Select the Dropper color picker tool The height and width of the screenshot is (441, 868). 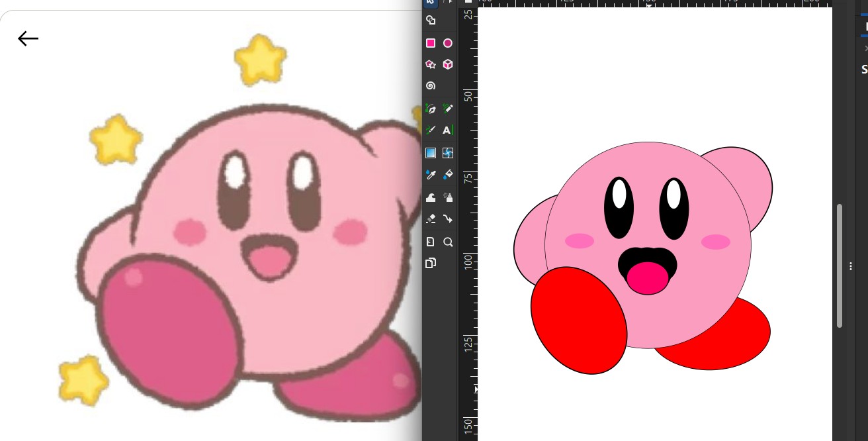point(431,175)
